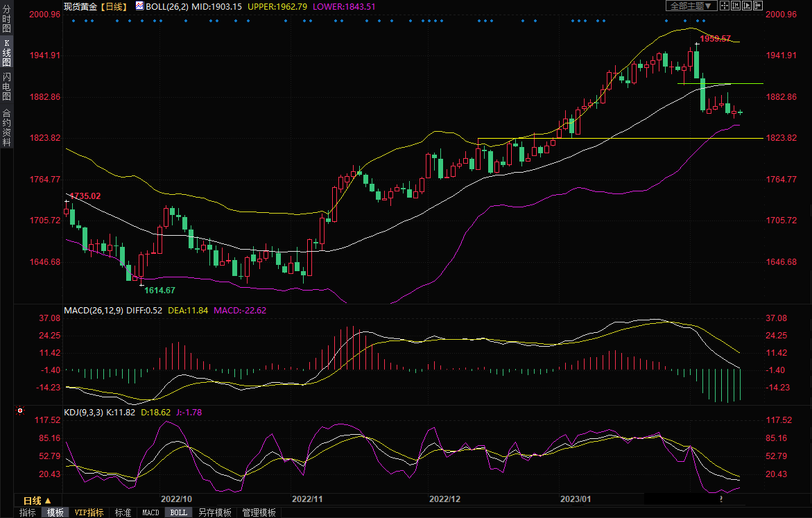Switch to the 分时图 side tab

coord(6,19)
